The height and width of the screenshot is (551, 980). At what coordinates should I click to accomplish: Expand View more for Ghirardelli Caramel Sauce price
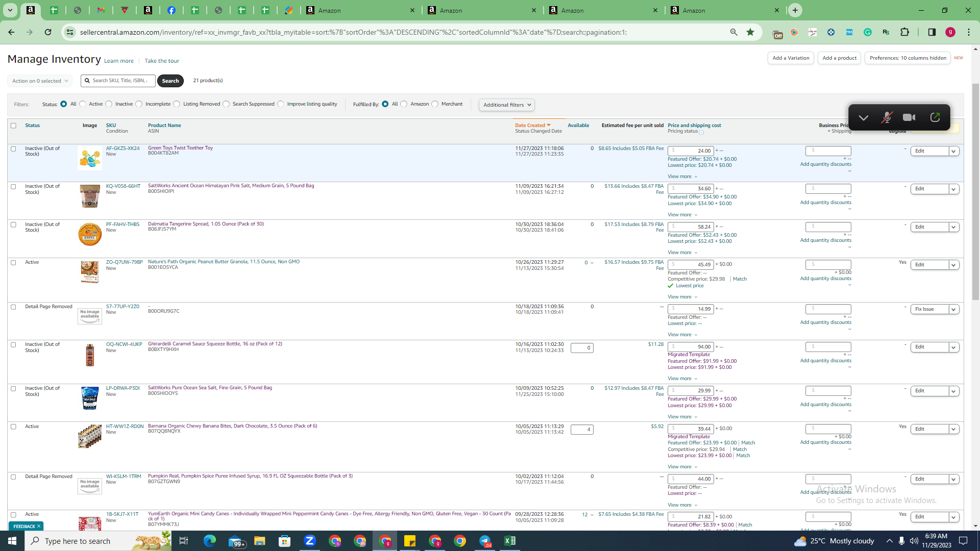(682, 379)
